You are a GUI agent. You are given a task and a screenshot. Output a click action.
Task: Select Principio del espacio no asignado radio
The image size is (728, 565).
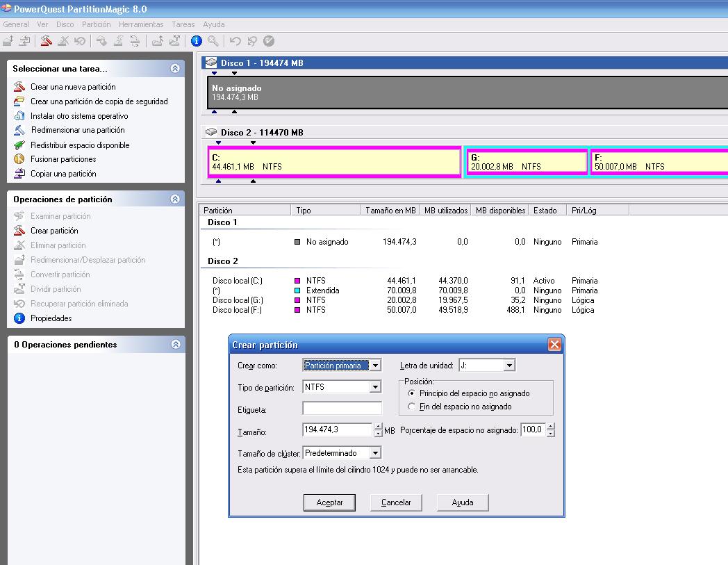411,393
